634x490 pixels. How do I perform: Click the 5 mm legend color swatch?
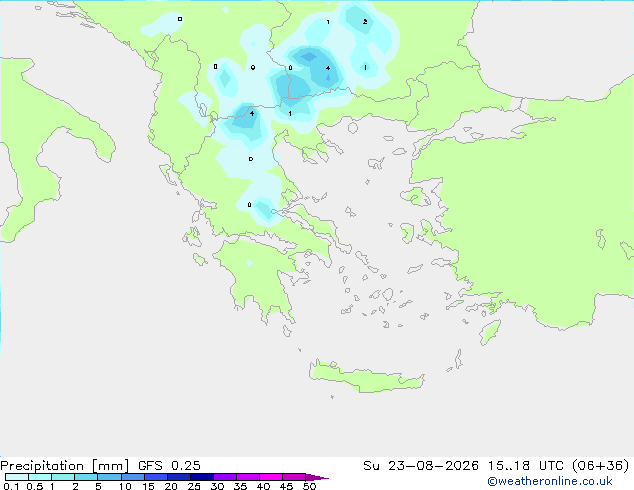pos(109,477)
